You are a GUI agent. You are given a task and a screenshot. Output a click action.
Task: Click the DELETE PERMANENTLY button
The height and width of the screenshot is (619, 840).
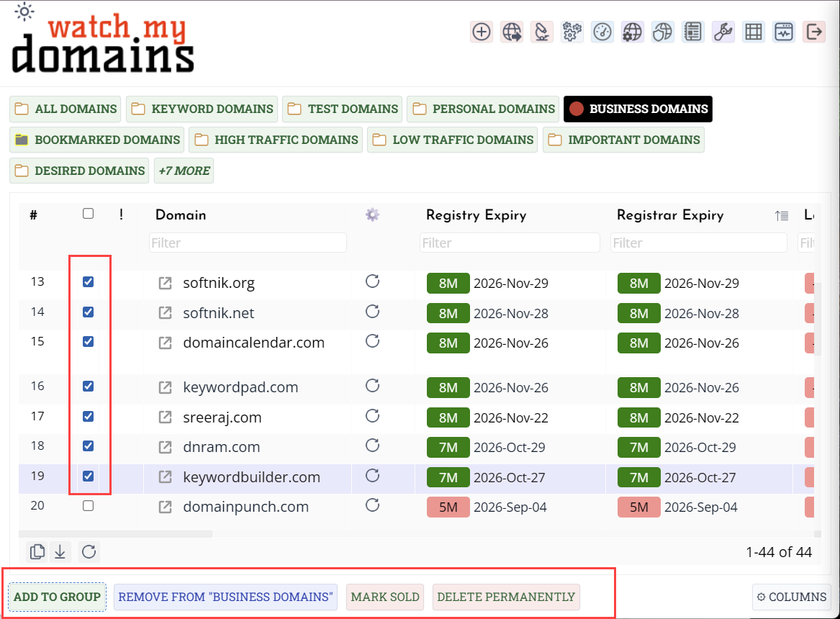click(x=505, y=597)
